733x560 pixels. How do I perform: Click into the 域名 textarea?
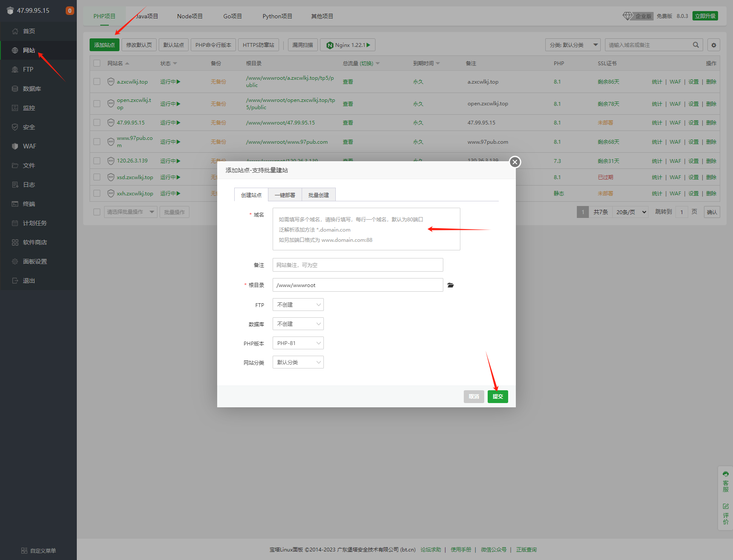point(366,229)
